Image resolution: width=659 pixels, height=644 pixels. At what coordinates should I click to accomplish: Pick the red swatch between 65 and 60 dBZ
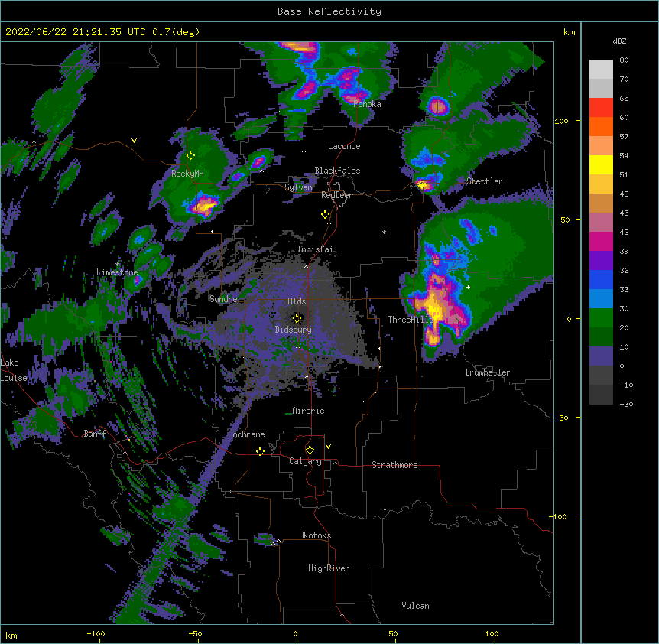[601, 108]
